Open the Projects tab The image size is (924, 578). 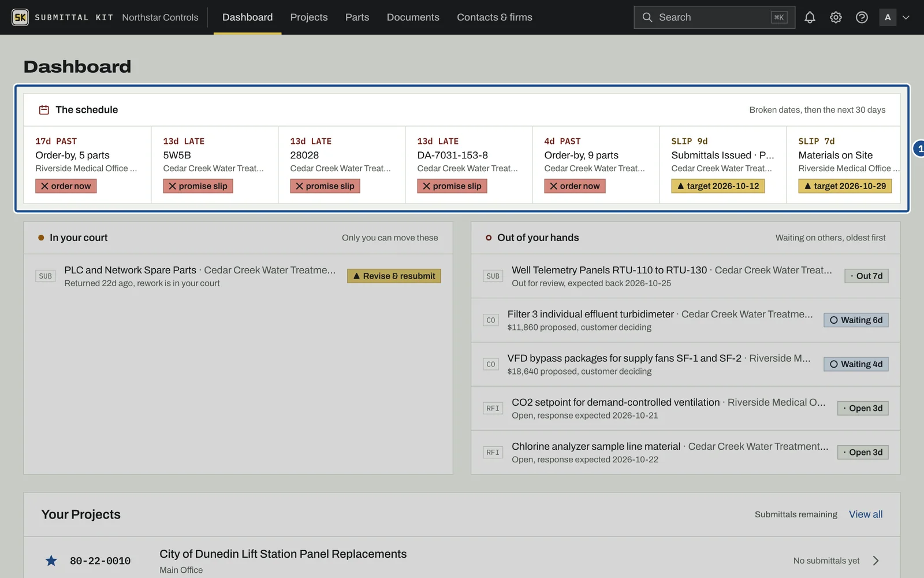tap(309, 17)
